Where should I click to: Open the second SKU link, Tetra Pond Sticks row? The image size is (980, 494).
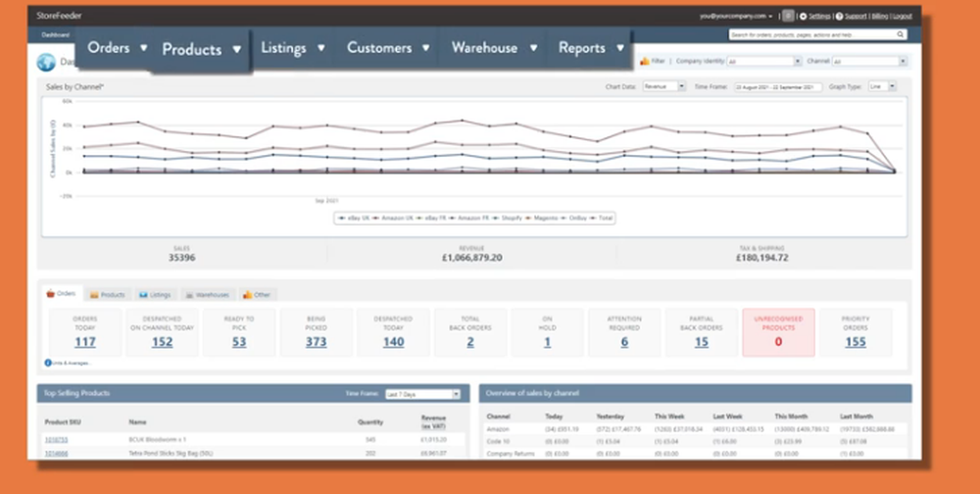[56, 453]
